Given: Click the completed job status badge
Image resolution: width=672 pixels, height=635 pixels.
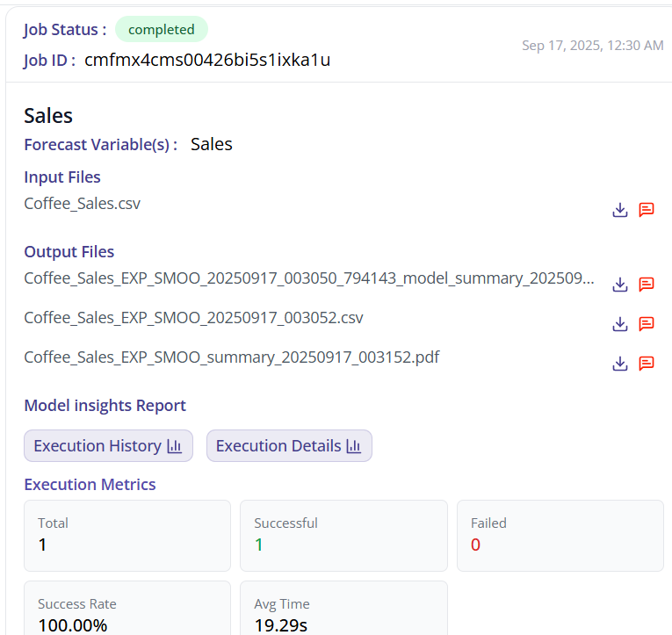Looking at the screenshot, I should coord(162,30).
